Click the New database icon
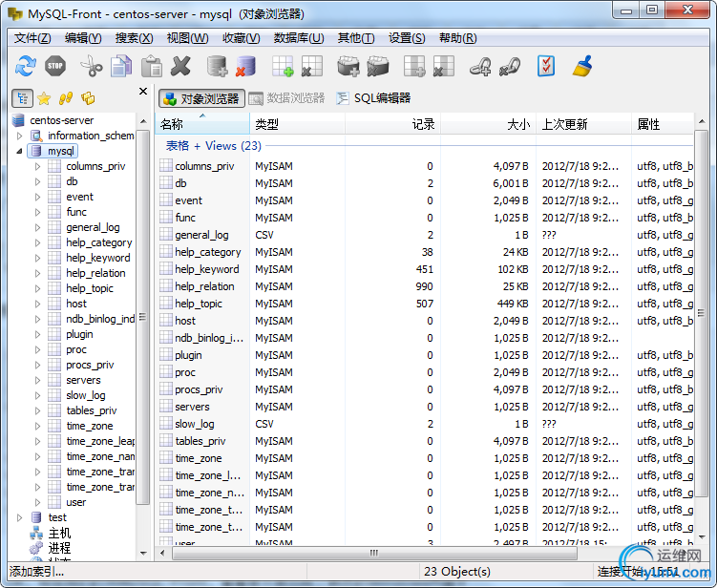The height and width of the screenshot is (588, 717). [x=217, y=66]
